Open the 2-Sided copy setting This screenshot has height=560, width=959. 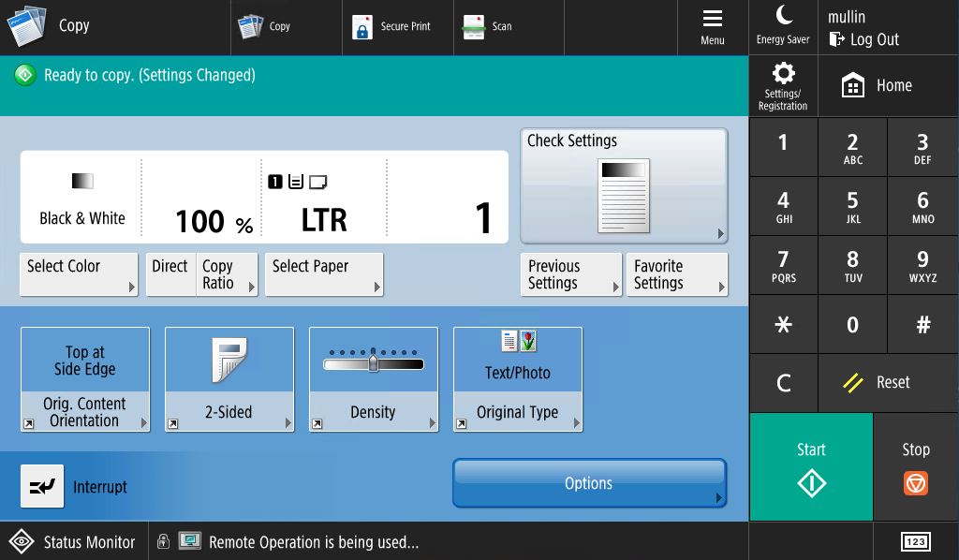pos(229,379)
